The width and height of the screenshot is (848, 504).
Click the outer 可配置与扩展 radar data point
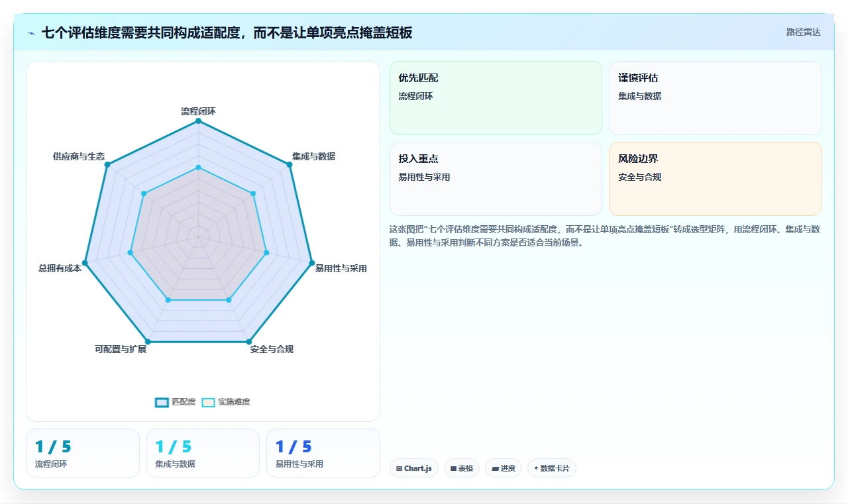pos(148,342)
